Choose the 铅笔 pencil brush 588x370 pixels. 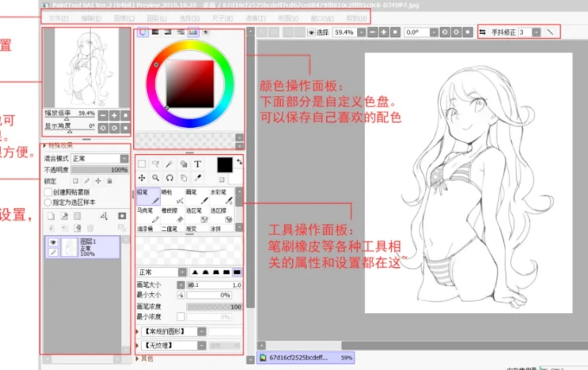coord(148,197)
